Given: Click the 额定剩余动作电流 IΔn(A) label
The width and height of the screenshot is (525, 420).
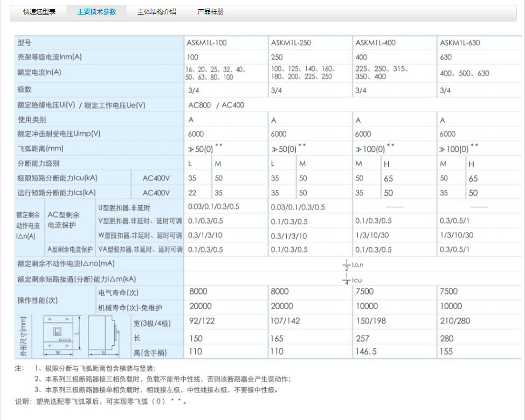Looking at the screenshot, I should pos(28,226).
